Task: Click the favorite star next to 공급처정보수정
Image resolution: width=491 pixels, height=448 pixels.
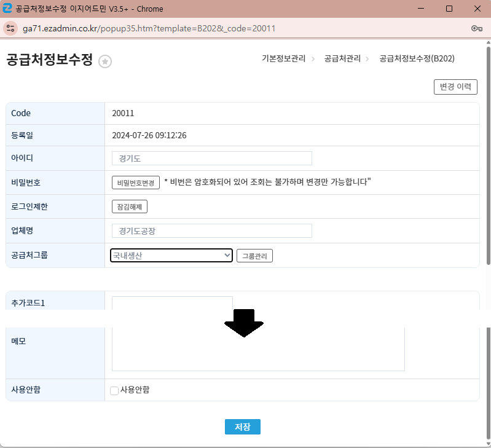Action: pos(105,61)
